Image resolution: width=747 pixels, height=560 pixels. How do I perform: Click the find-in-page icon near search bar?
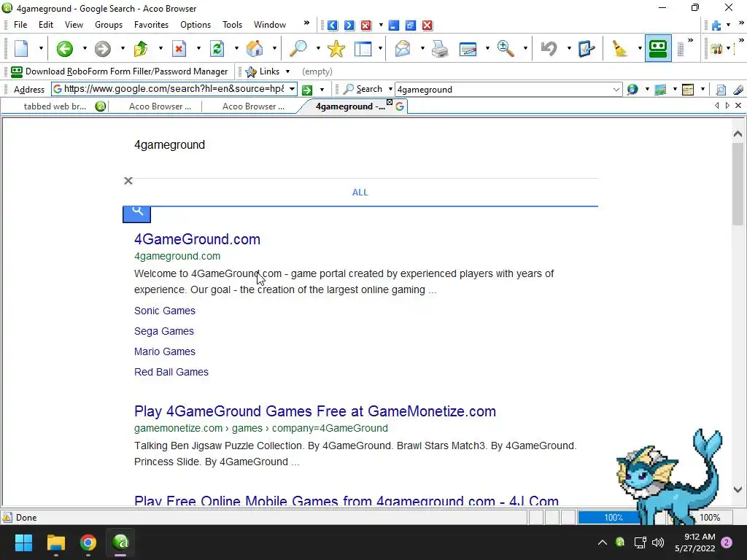[721, 90]
